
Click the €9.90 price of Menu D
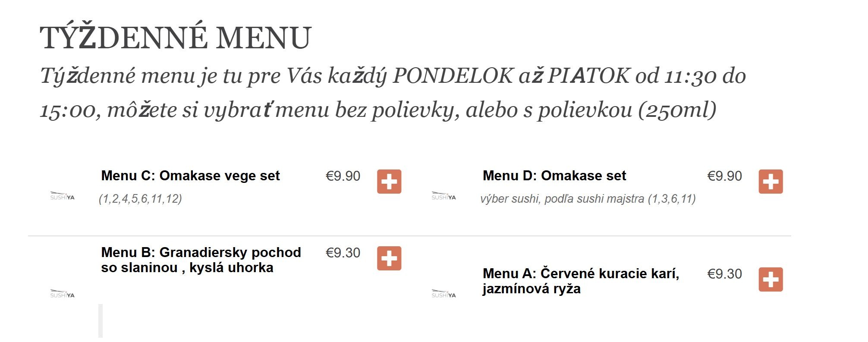(724, 176)
